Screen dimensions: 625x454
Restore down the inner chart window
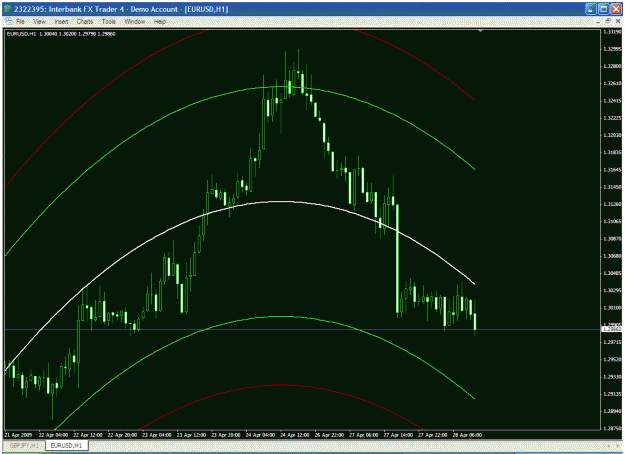[607, 22]
